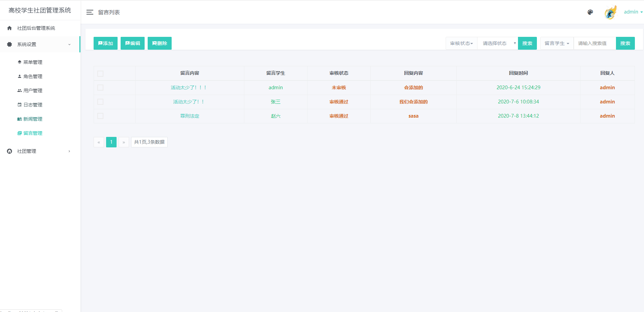644x312 pixels.
Task: Check the row for student 赵六
Action: click(100, 116)
